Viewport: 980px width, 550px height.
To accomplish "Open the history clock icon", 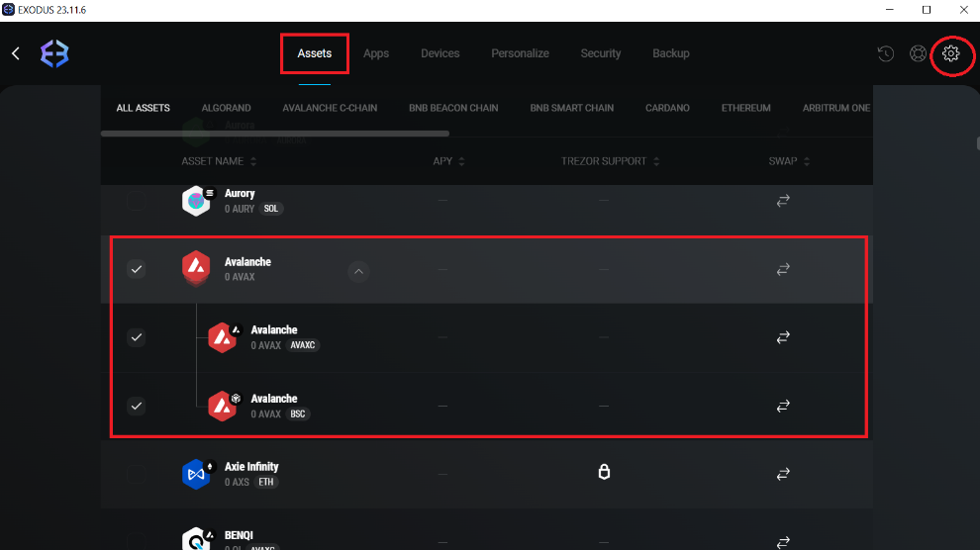I will click(x=886, y=53).
